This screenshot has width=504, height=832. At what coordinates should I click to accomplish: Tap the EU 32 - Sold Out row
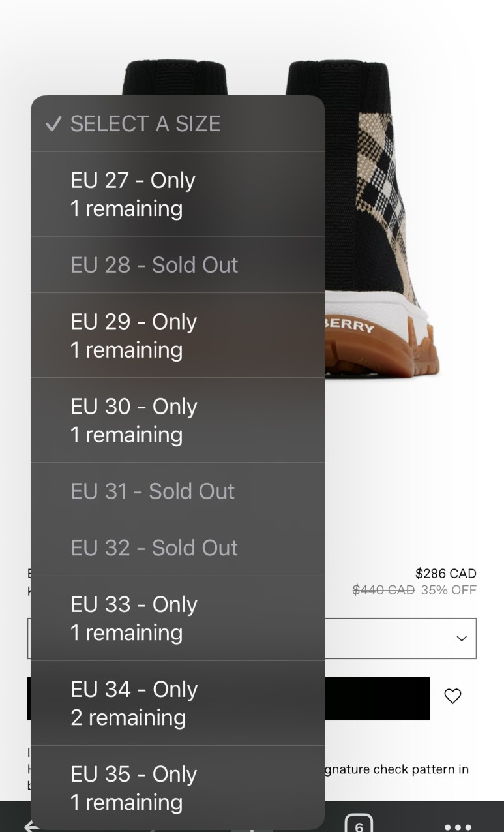(x=177, y=547)
